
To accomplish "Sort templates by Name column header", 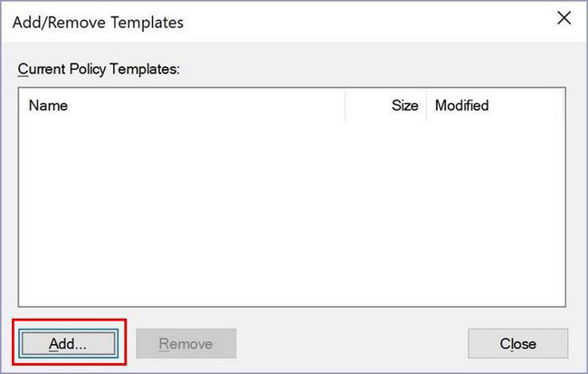I will pos(181,105).
